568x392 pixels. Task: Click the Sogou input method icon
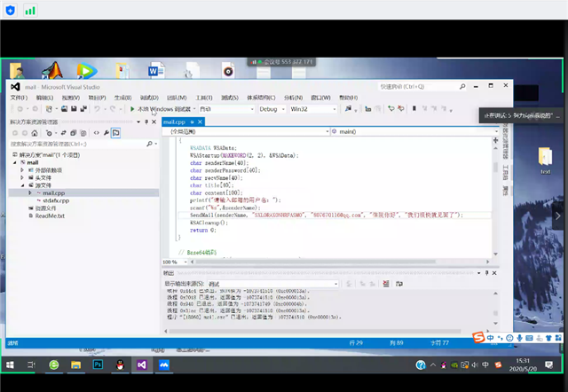click(x=478, y=338)
